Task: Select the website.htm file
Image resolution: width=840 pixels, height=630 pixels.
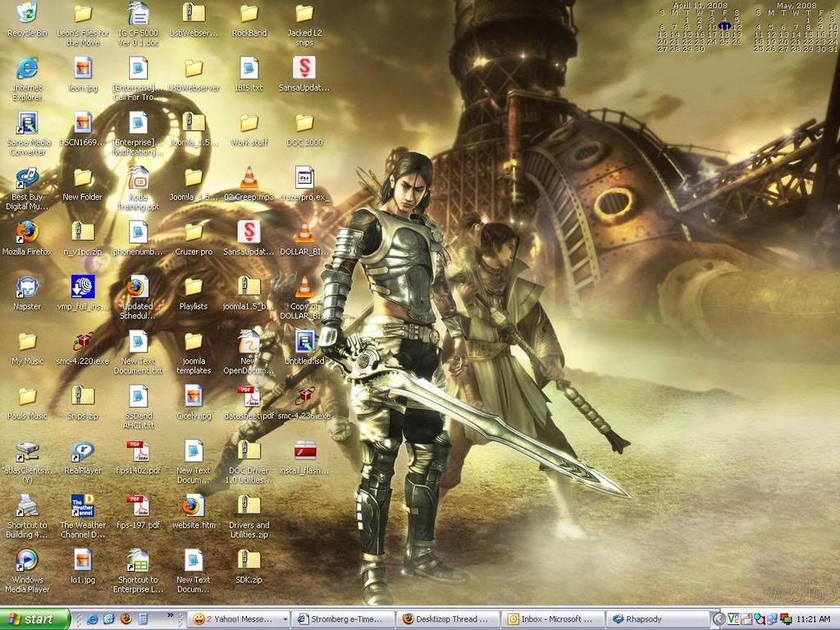Action: point(194,512)
